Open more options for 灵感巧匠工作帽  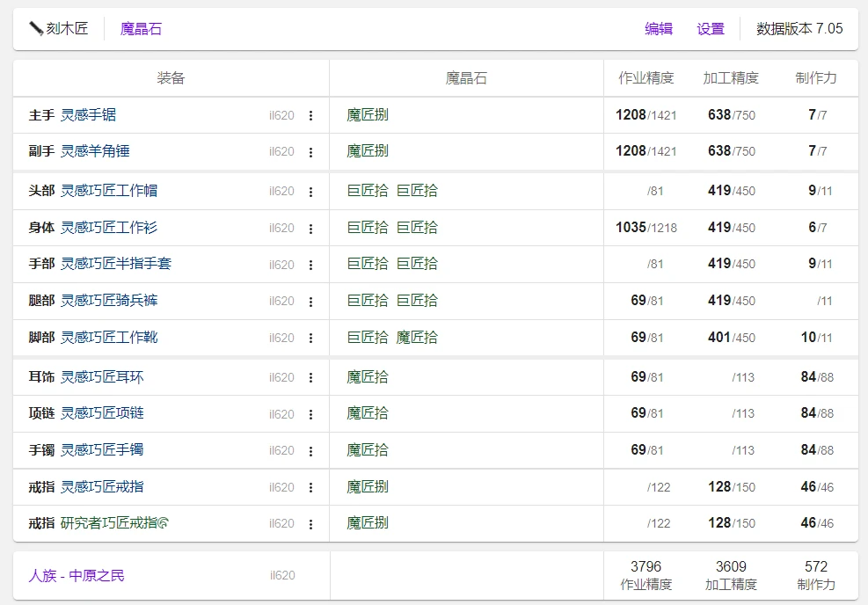pyautogui.click(x=310, y=191)
